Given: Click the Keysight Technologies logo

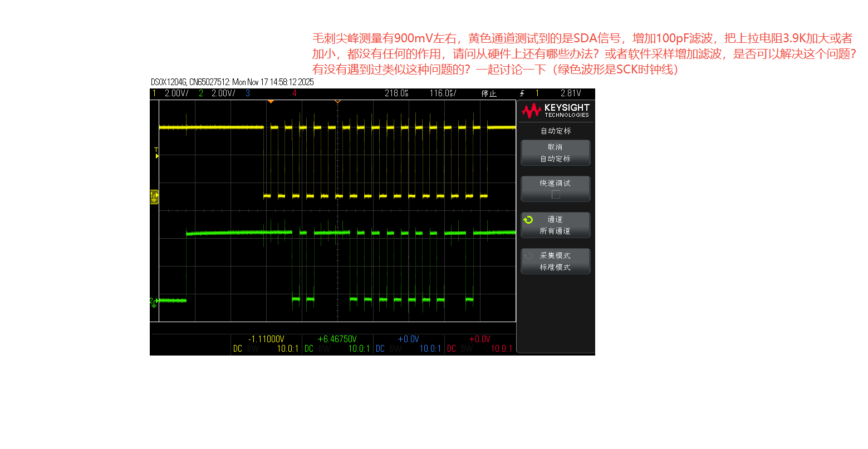Looking at the screenshot, I should click(555, 111).
